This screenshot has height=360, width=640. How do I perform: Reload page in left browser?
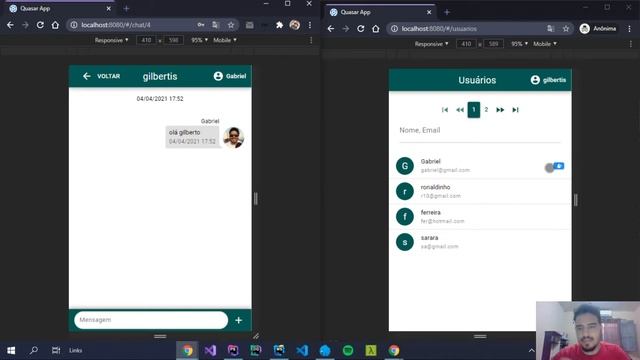coord(40,25)
